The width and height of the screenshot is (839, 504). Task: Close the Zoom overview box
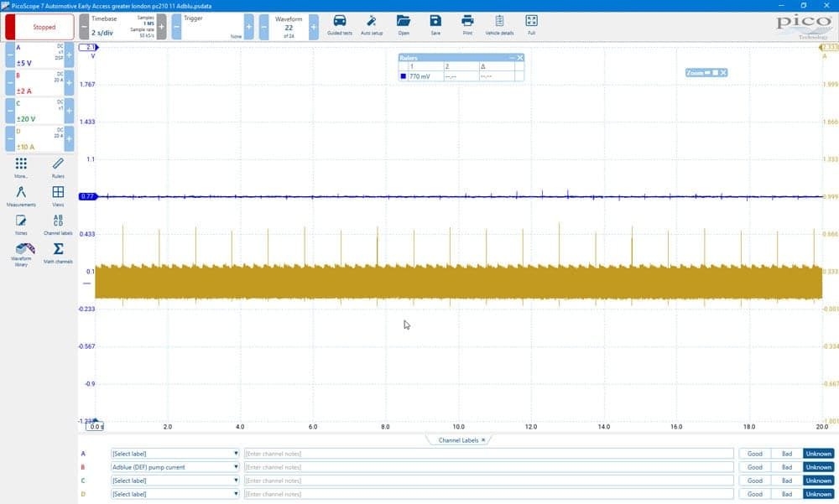click(x=723, y=72)
